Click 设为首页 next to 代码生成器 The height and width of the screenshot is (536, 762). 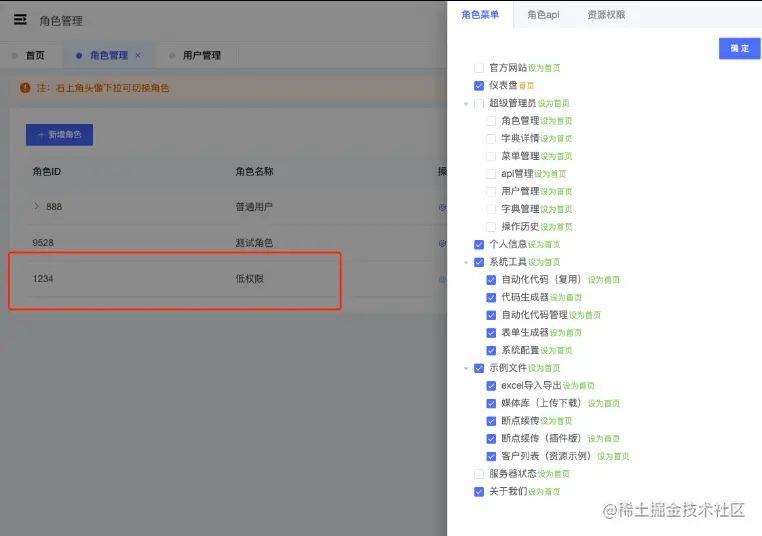point(566,298)
